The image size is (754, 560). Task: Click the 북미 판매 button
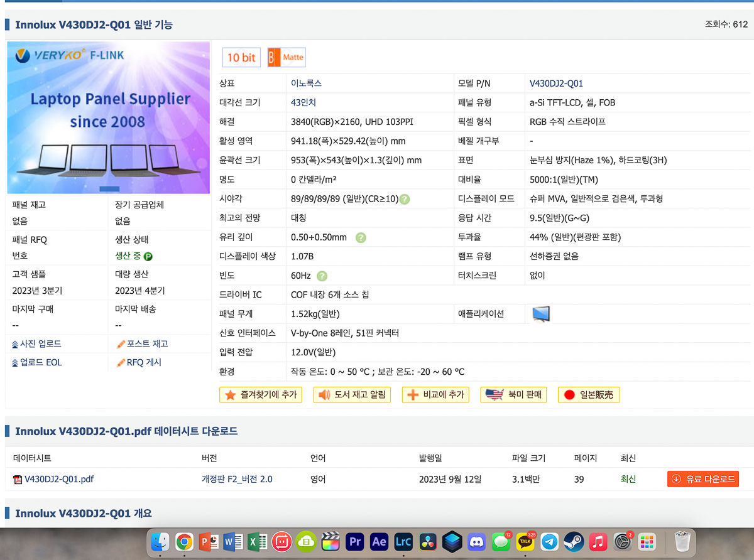coord(514,395)
